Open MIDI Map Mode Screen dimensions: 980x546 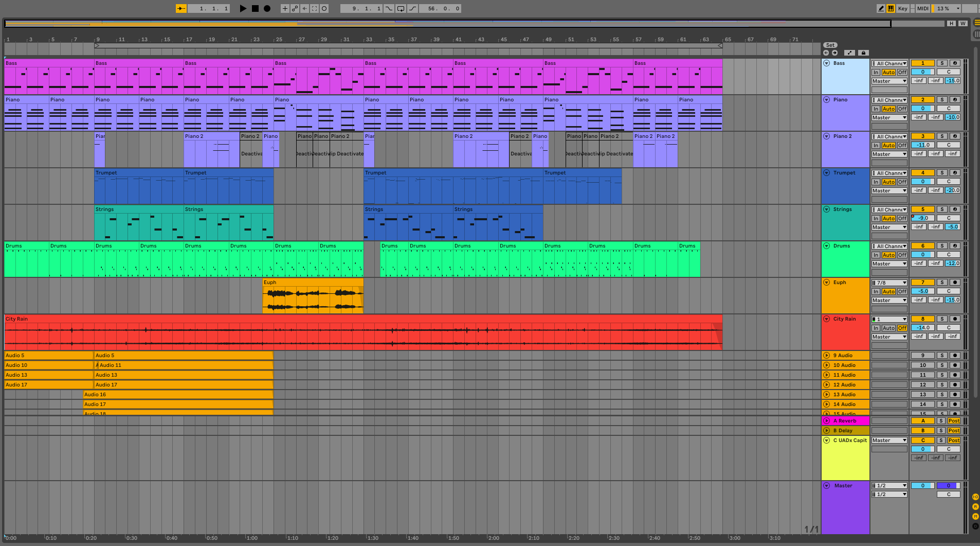[x=923, y=8]
